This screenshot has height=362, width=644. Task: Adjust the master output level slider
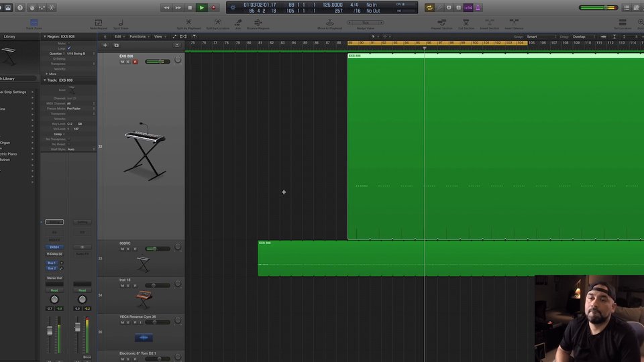click(598, 7)
